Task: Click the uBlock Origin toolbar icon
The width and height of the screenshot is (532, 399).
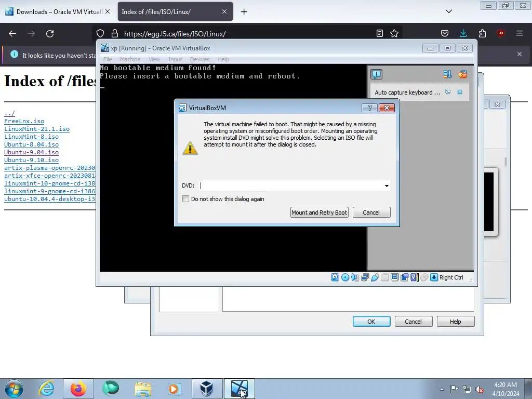Action: click(x=501, y=33)
